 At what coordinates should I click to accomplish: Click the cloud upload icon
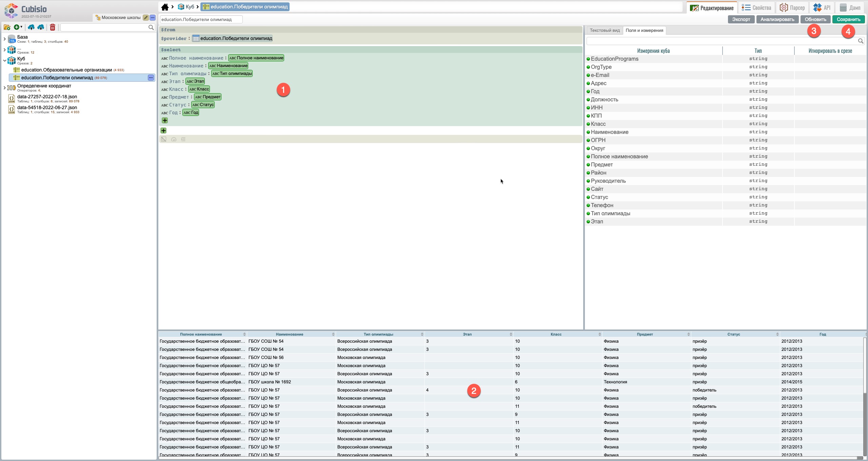(x=31, y=27)
